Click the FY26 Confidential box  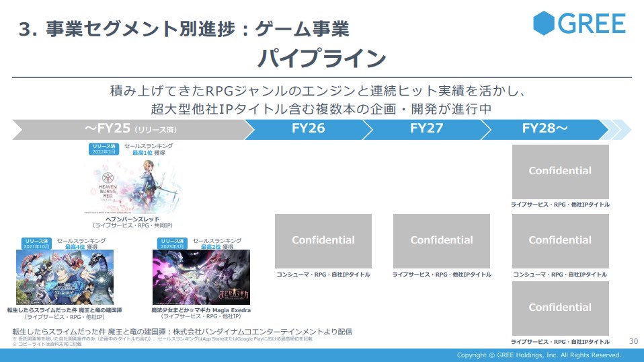[x=323, y=241]
